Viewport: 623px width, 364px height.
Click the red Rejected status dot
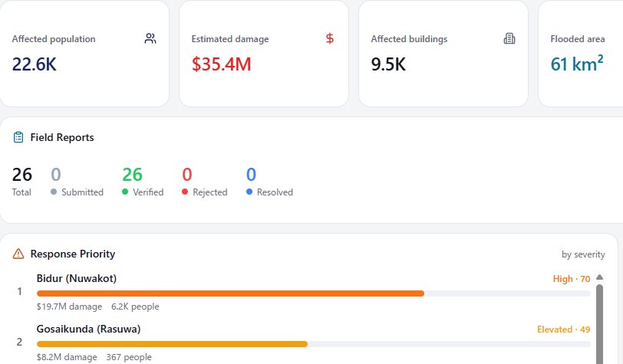click(x=185, y=192)
